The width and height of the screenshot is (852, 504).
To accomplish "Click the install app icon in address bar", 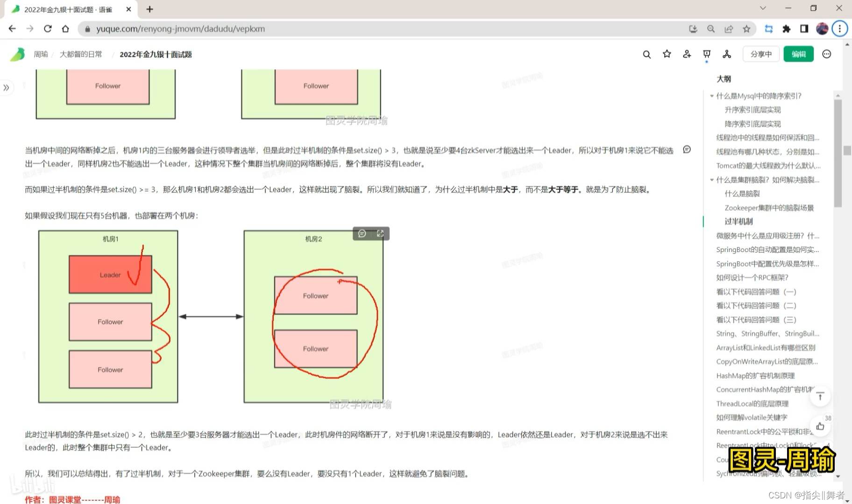I will pyautogui.click(x=693, y=29).
